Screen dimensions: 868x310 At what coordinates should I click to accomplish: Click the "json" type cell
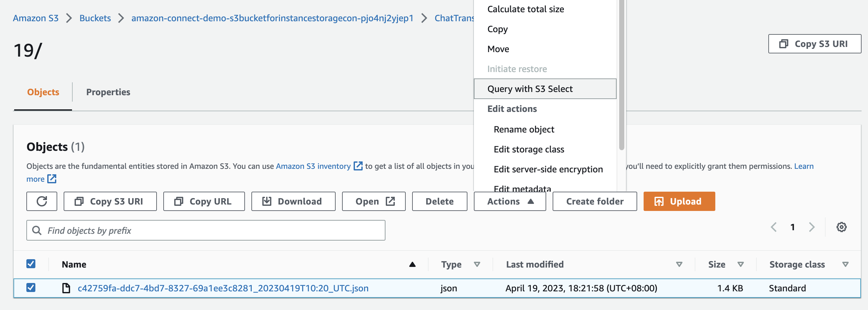click(448, 288)
